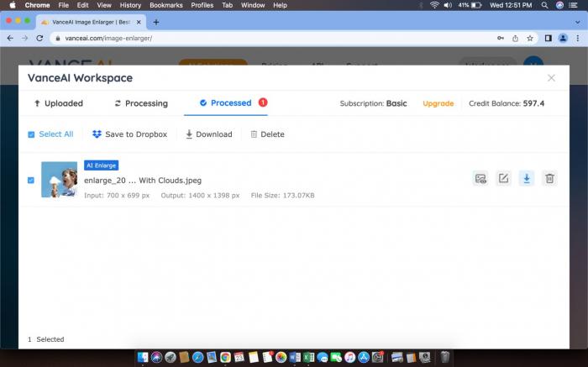Image resolution: width=588 pixels, height=367 pixels.
Task: Close the VanceAI Workspace dialog
Action: [x=551, y=78]
